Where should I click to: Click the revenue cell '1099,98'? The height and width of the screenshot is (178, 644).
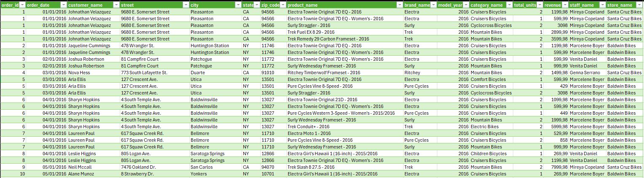pos(556,100)
